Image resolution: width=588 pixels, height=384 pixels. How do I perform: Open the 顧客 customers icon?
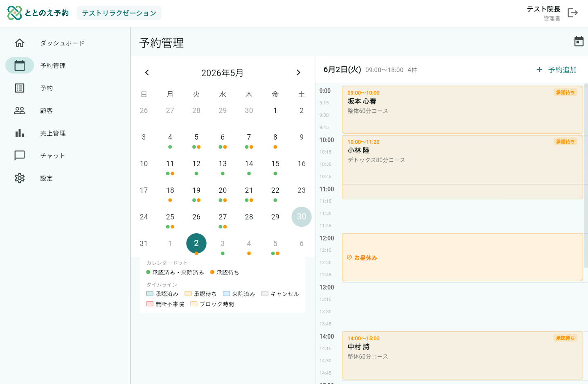tap(20, 111)
